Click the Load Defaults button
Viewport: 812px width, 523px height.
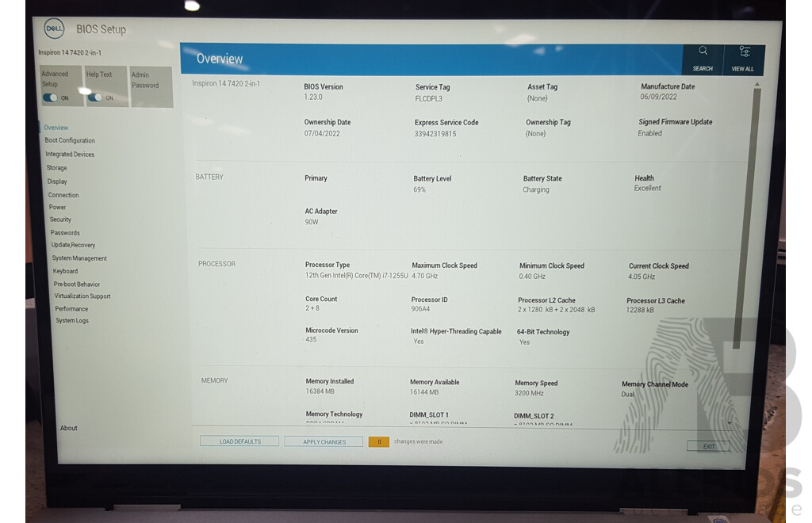(x=239, y=441)
